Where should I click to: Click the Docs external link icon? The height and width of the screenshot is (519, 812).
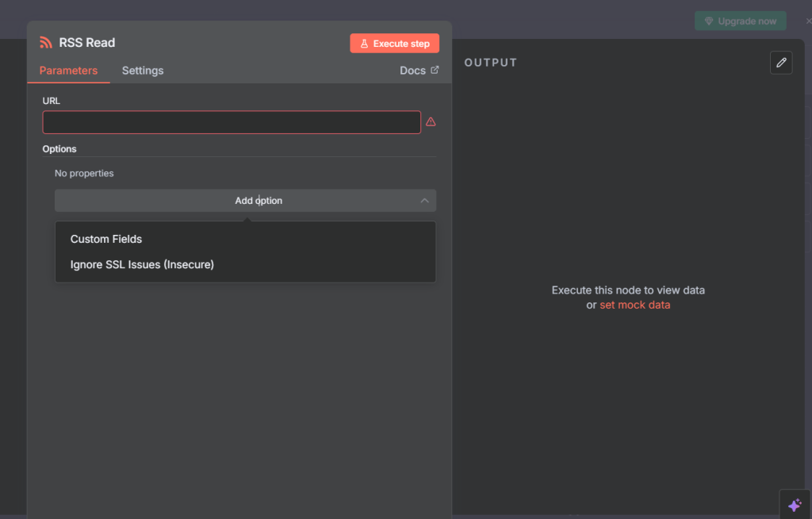pos(435,70)
